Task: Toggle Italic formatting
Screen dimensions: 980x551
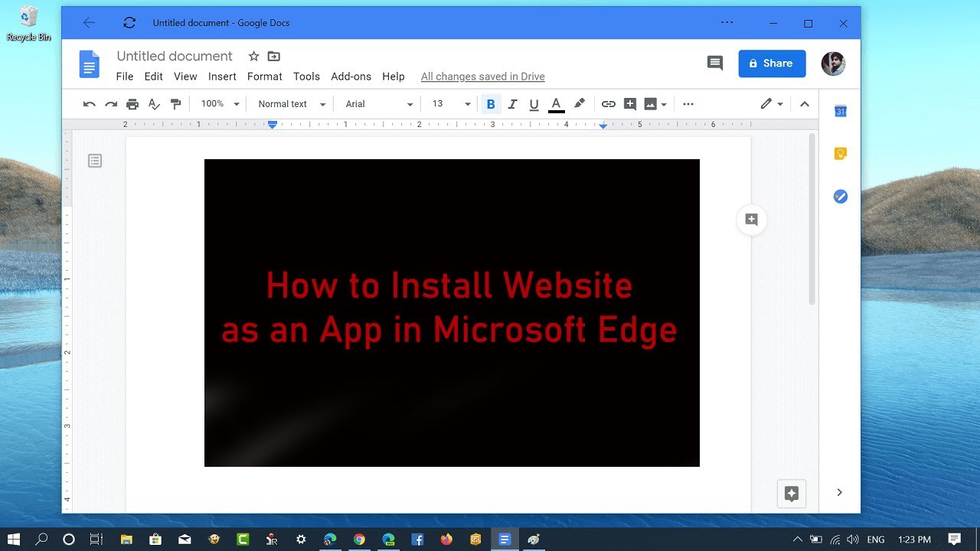Action: click(x=512, y=104)
